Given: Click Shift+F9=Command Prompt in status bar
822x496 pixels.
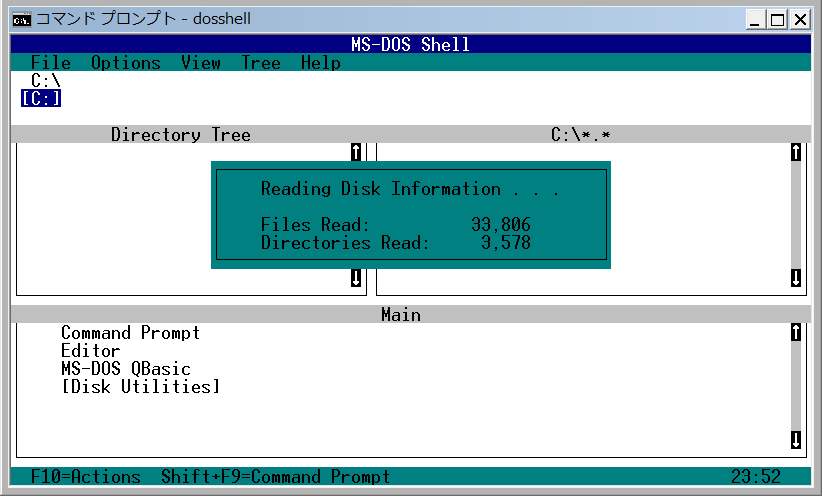Looking at the screenshot, I should point(276,476).
